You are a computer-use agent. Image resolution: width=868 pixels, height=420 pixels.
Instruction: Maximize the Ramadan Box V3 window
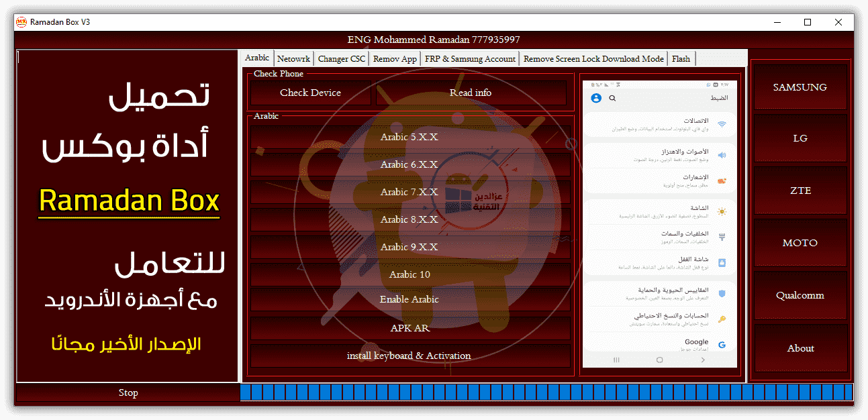(x=808, y=22)
